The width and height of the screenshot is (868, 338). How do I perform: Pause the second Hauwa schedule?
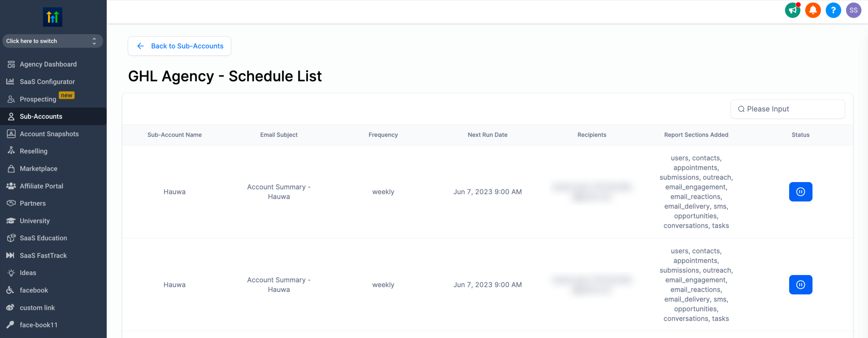coord(800,285)
